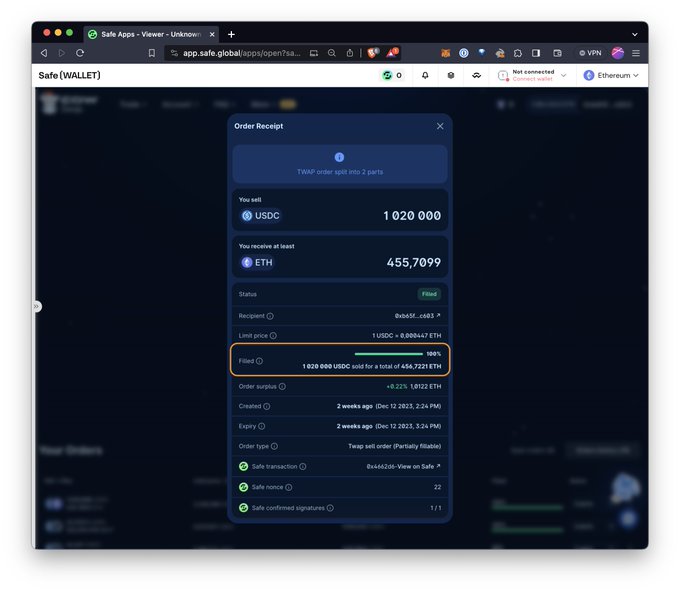Click the share icon in address bar

(350, 53)
